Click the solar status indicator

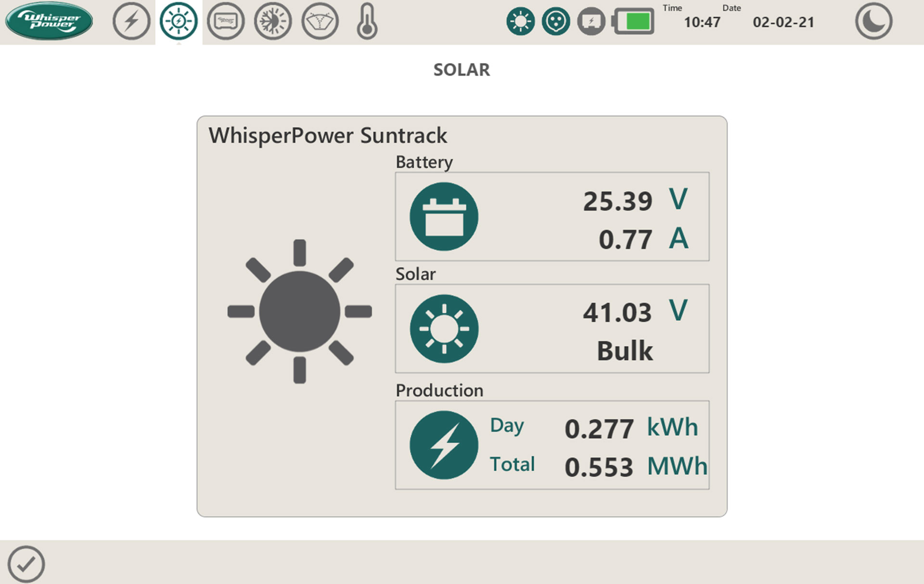click(520, 21)
